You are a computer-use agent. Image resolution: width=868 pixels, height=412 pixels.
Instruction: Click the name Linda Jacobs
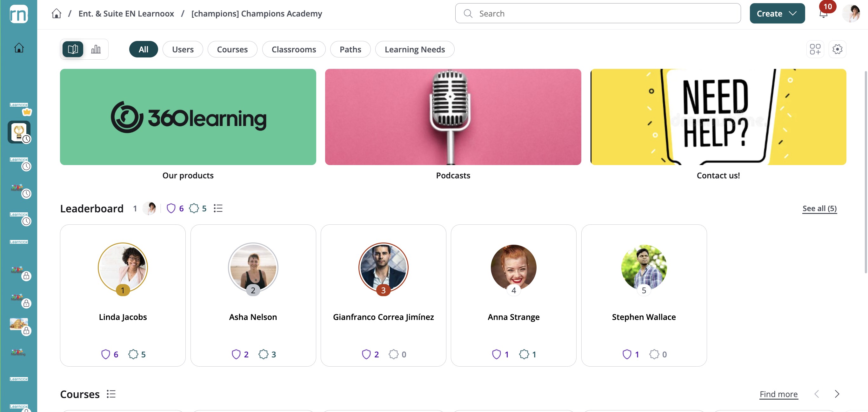pos(123,317)
